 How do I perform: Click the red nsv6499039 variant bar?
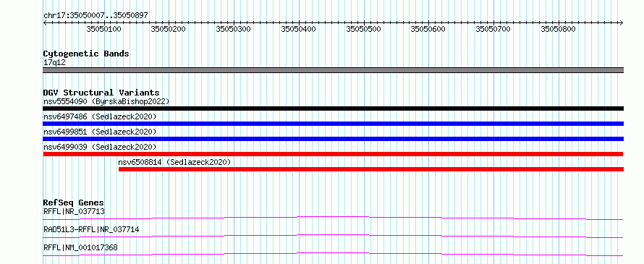pos(333,154)
